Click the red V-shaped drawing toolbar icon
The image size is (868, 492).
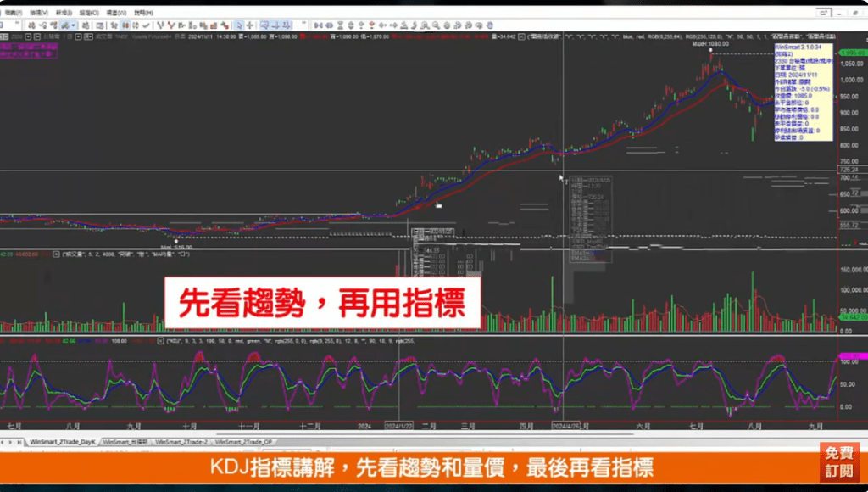pos(171,25)
